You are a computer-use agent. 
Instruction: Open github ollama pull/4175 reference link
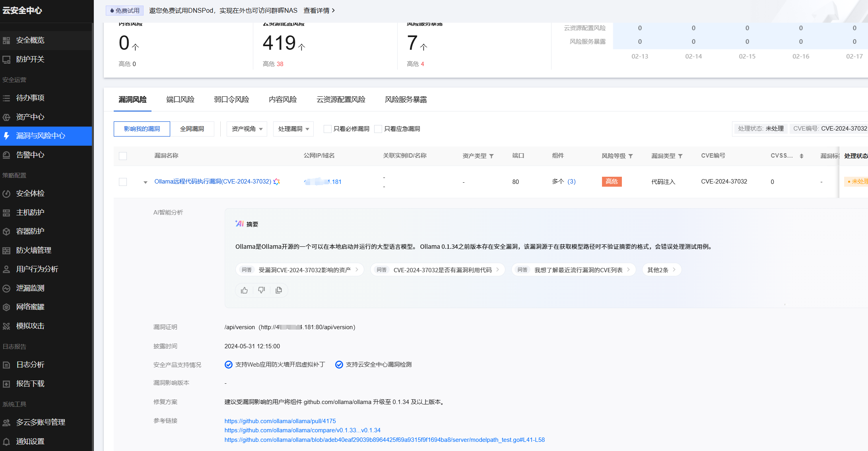click(280, 421)
